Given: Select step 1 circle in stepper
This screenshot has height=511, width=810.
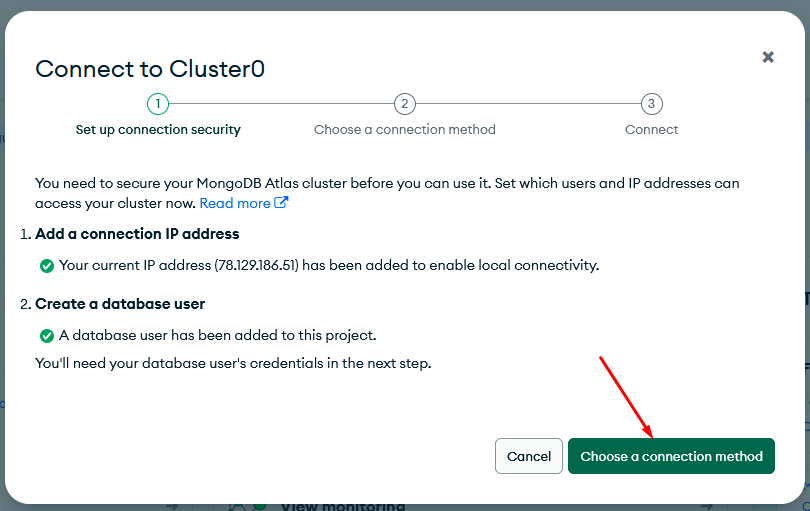Looking at the screenshot, I should 158,104.
